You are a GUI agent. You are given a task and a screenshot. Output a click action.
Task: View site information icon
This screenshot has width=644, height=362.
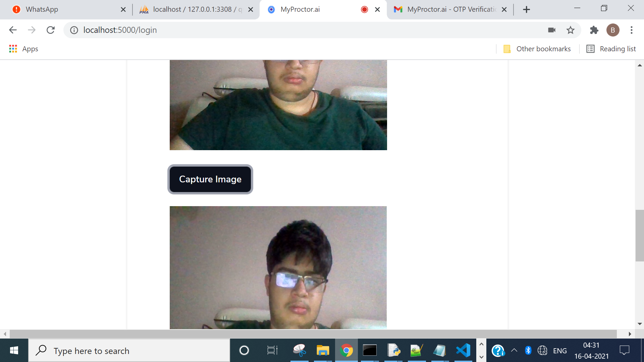[74, 30]
